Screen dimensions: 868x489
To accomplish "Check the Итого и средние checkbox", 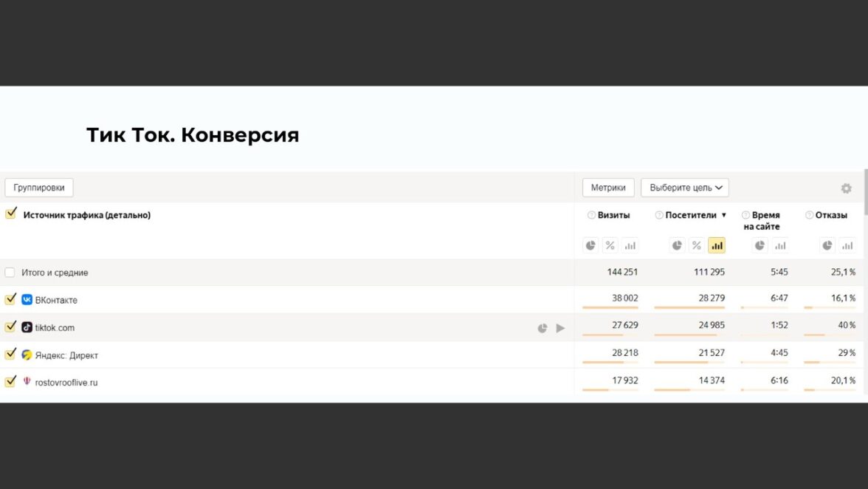I will 10,273.
